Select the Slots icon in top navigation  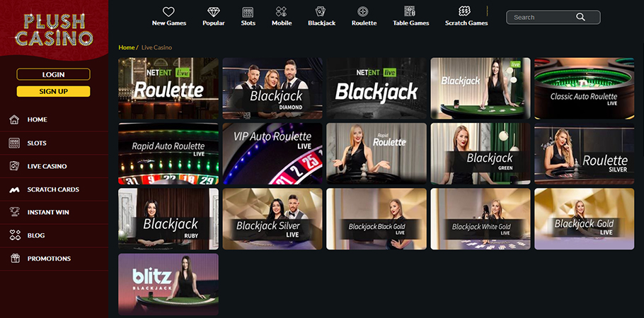point(248,12)
